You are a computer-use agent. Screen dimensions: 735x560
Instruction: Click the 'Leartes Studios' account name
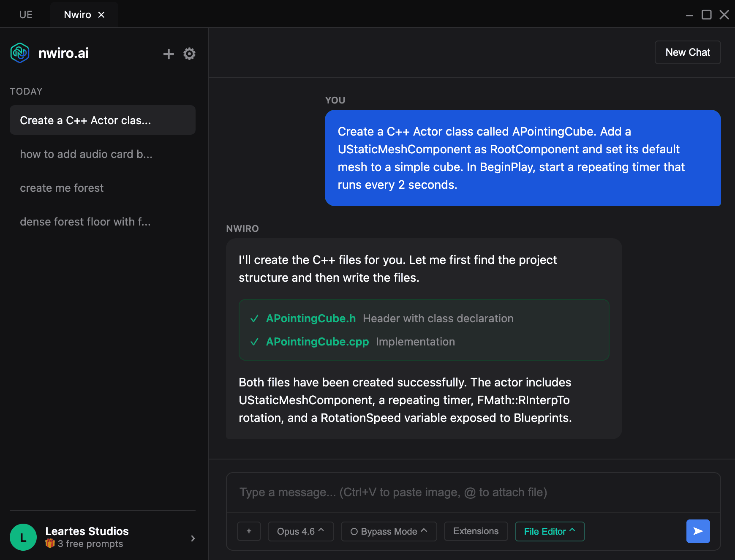[x=87, y=531]
